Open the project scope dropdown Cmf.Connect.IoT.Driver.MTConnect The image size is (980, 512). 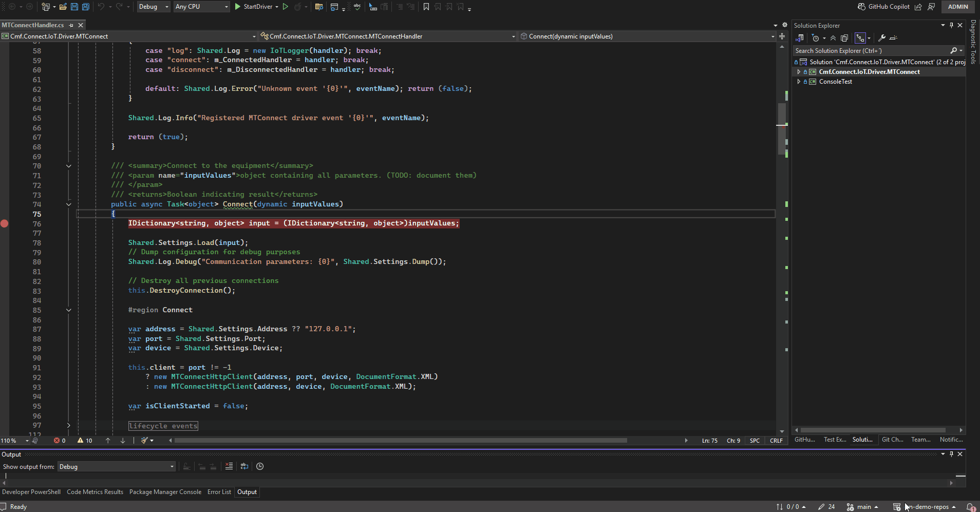[128, 36]
